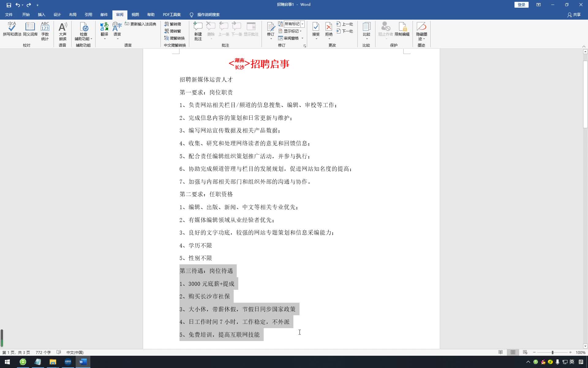Redo the last action

point(29,5)
